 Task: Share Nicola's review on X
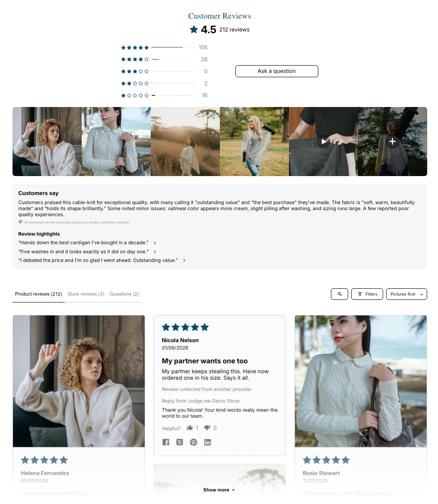click(x=180, y=442)
